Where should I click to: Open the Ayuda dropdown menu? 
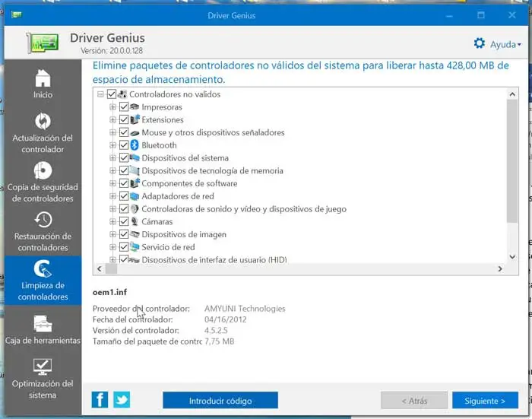point(505,44)
